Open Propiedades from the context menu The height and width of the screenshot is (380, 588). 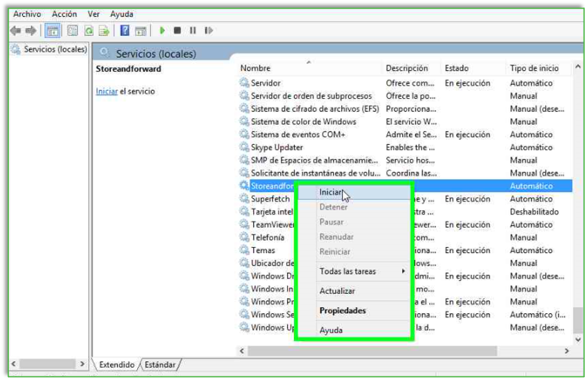pos(342,310)
